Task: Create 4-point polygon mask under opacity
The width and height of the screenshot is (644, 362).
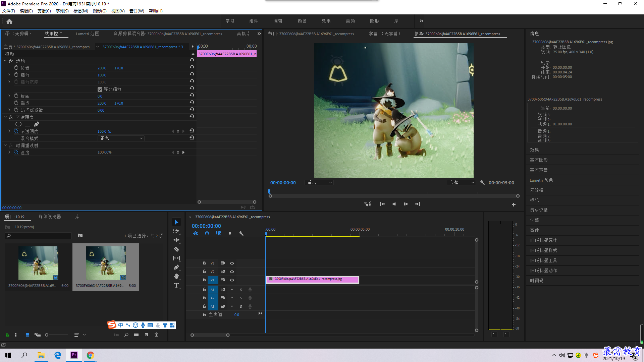Action: pos(28,124)
